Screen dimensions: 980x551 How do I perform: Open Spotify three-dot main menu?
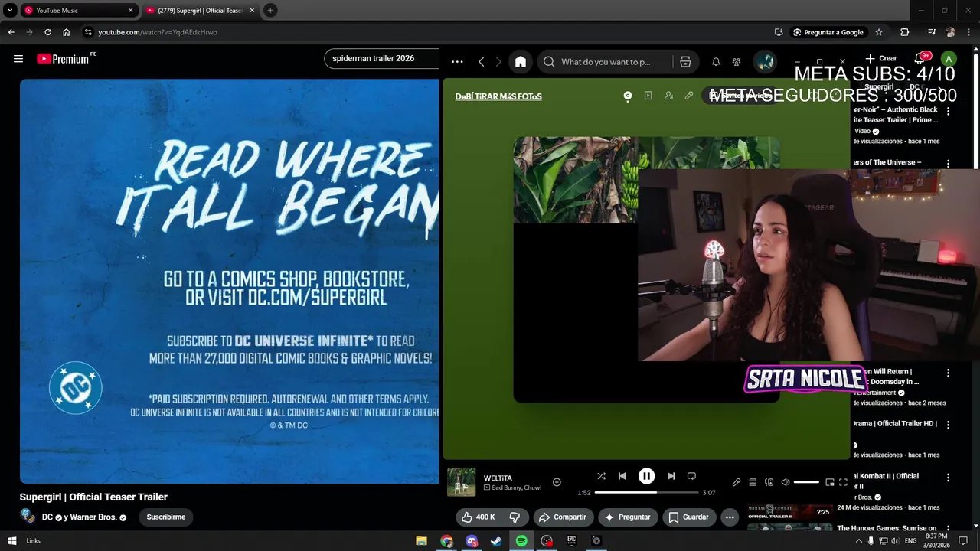(x=457, y=62)
